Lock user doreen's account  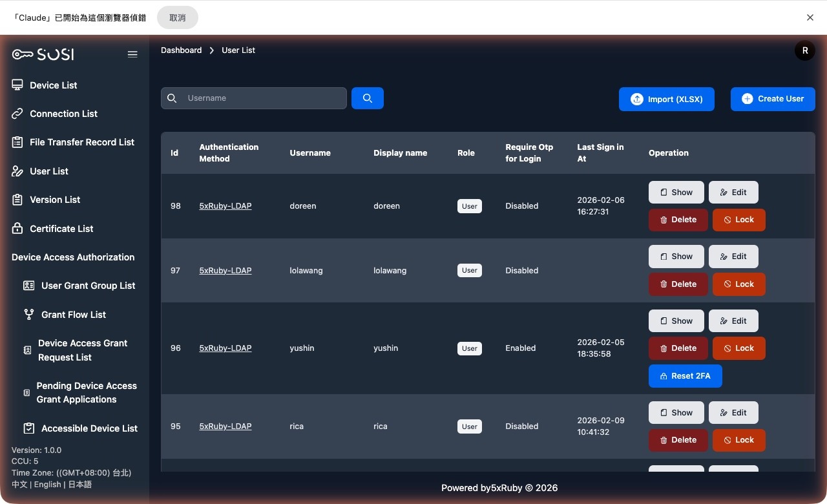pos(738,220)
